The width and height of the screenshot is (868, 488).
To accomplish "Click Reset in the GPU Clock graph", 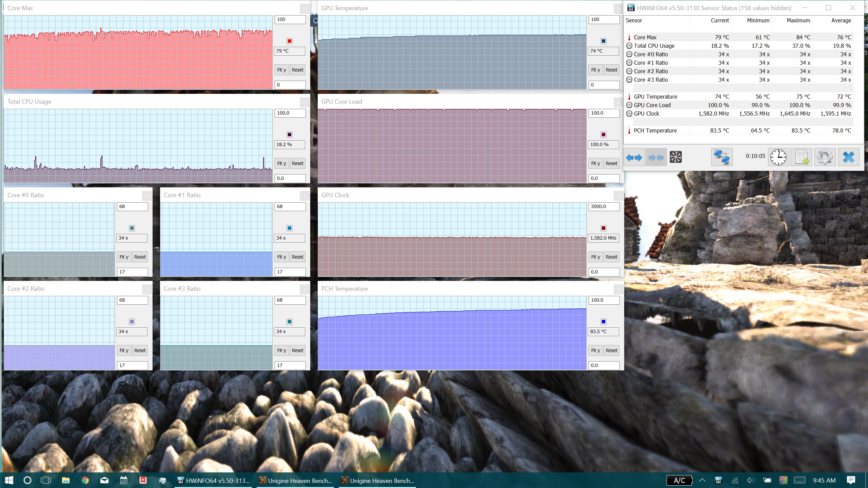I will 611,257.
